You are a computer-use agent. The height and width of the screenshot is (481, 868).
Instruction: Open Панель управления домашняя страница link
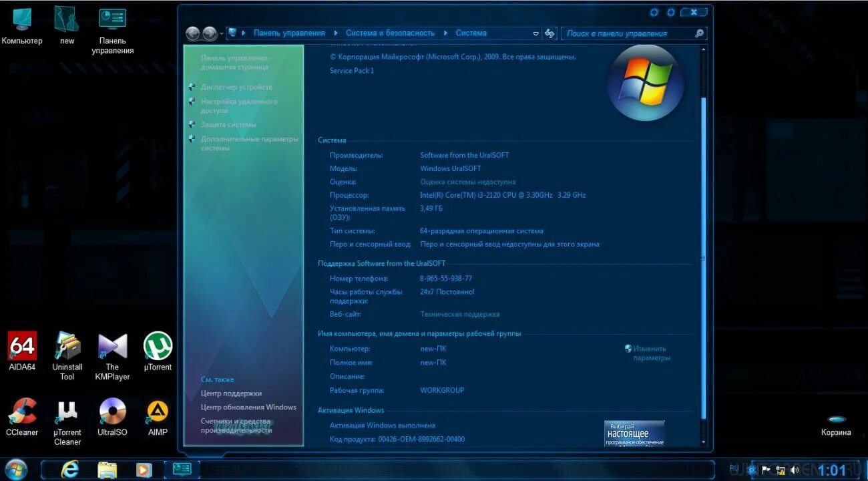click(236, 63)
